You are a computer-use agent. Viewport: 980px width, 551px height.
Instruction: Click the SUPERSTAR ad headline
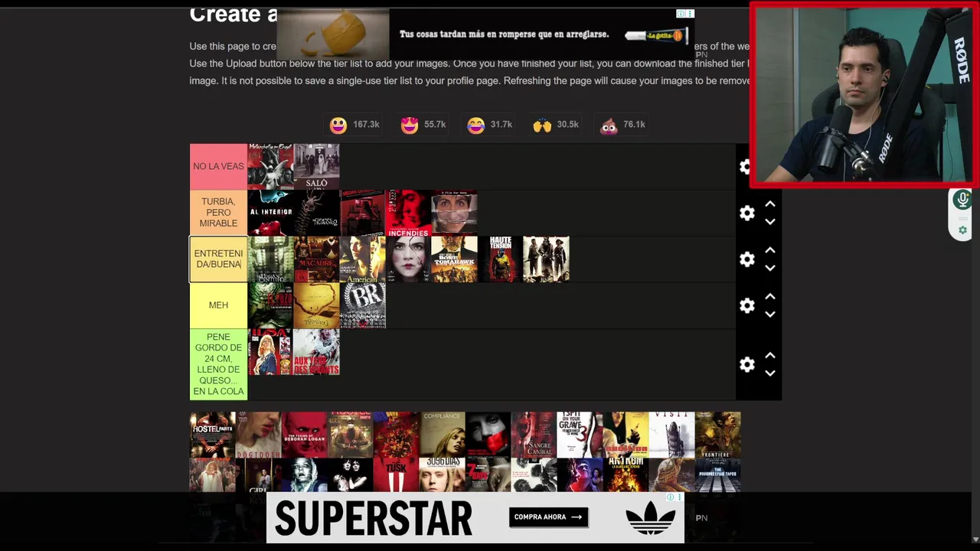(x=373, y=519)
